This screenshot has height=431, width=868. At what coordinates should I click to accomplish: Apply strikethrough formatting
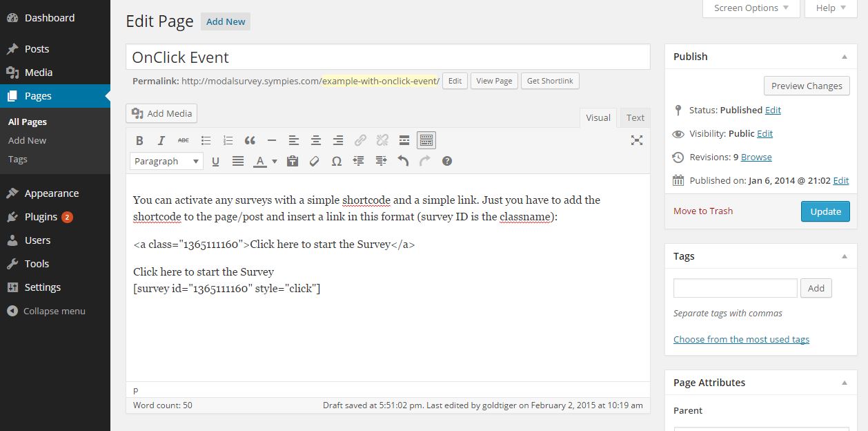(x=184, y=140)
